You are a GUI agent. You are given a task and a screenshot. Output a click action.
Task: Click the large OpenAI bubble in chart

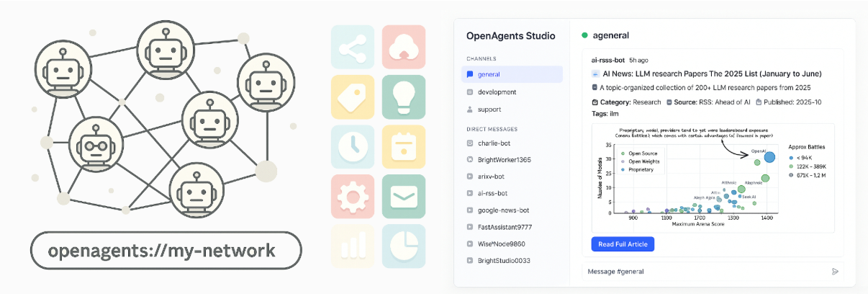coord(769,156)
